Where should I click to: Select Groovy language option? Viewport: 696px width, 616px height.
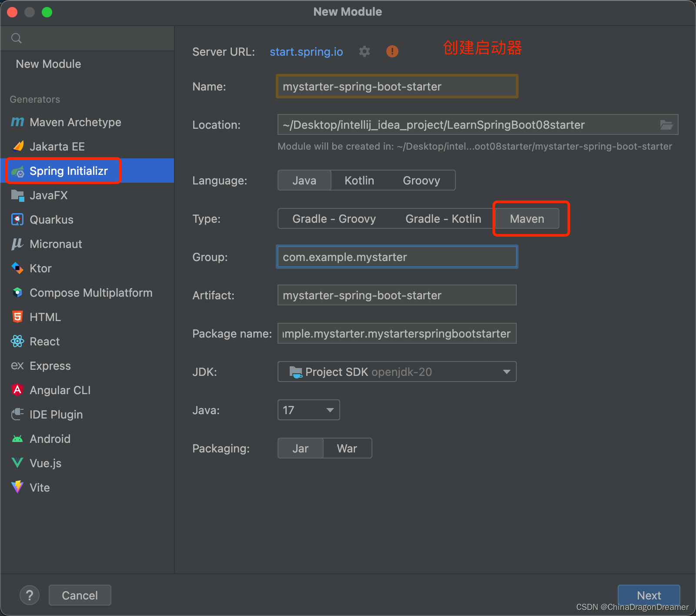point(422,180)
